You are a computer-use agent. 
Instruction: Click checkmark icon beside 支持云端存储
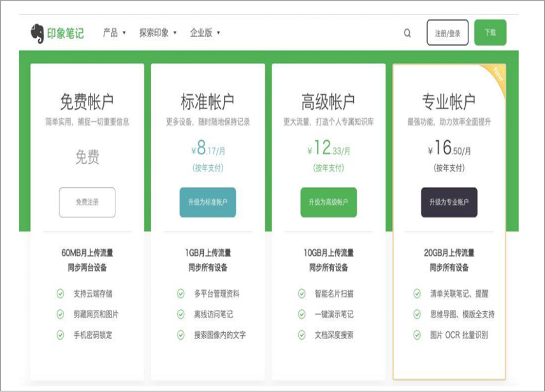coord(60,294)
